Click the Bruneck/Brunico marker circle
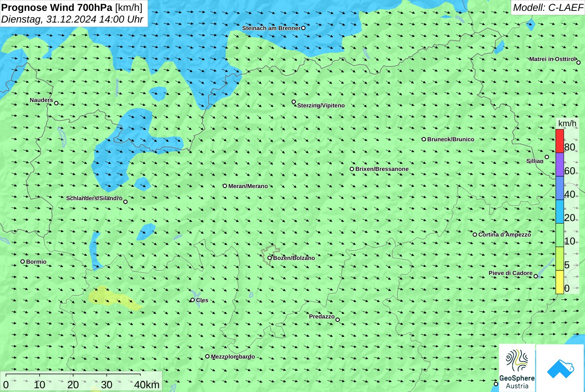Viewport: 585px width, 392px height. [x=424, y=139]
